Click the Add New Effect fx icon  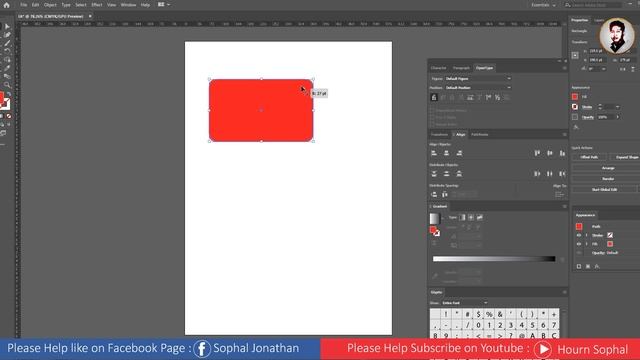597,266
